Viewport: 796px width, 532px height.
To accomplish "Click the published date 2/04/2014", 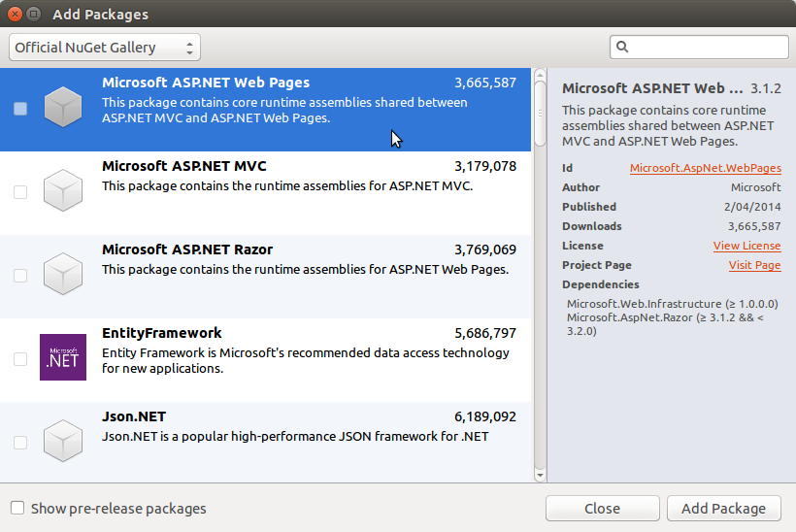I will tap(752, 207).
